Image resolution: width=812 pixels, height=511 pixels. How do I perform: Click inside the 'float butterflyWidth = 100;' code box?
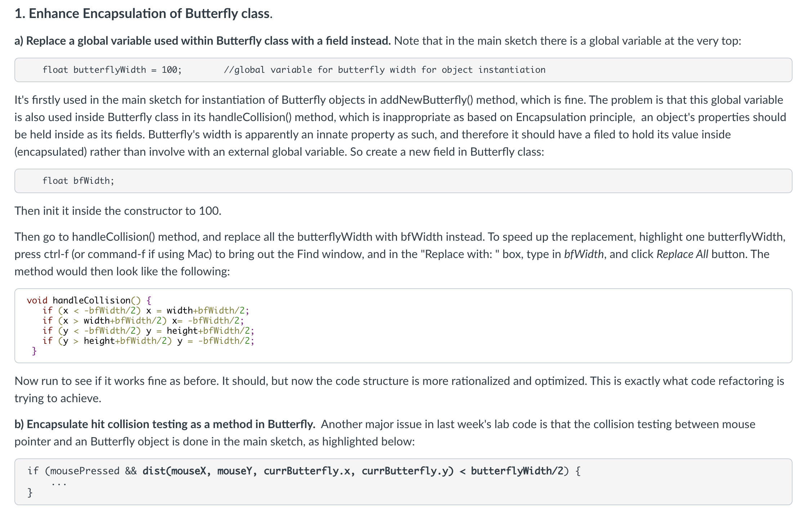[403, 70]
